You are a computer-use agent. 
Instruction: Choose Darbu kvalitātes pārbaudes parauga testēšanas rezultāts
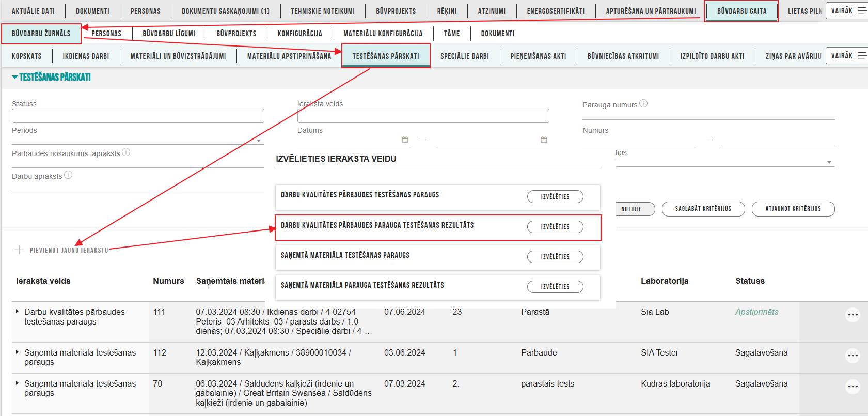(x=555, y=226)
